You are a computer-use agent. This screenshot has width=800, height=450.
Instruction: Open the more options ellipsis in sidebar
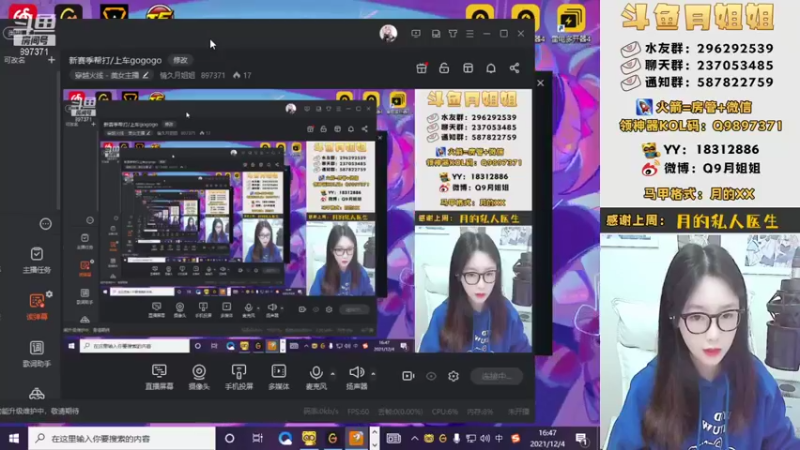click(45, 223)
